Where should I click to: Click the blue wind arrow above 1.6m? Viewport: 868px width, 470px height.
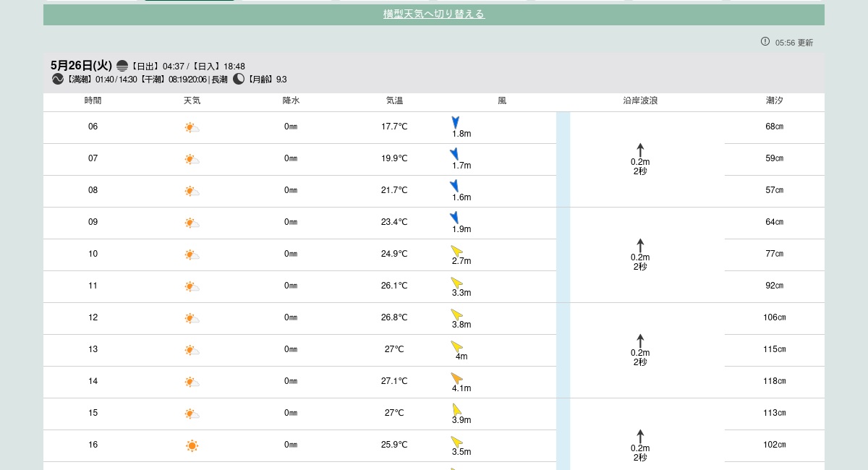(x=455, y=186)
